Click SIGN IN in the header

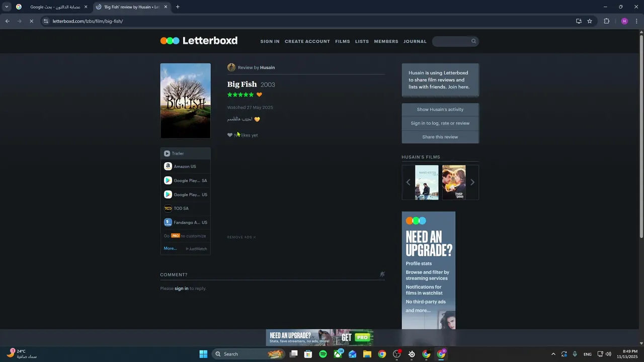click(x=270, y=41)
